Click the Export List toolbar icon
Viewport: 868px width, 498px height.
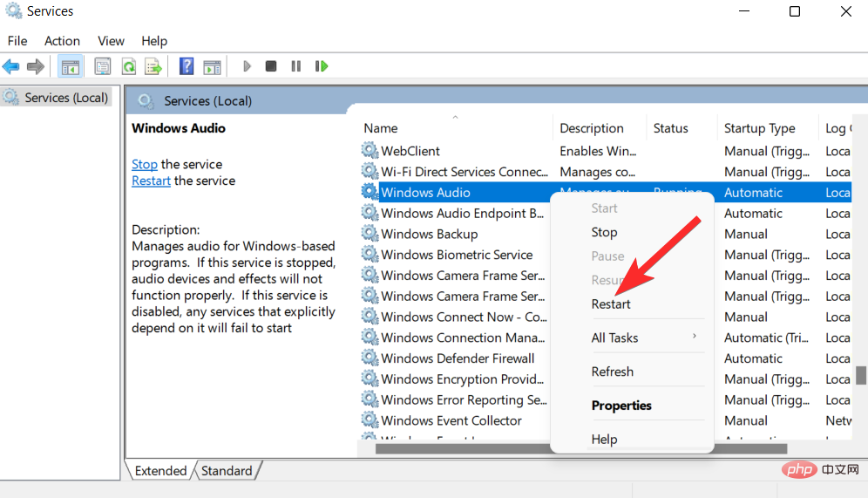point(153,66)
